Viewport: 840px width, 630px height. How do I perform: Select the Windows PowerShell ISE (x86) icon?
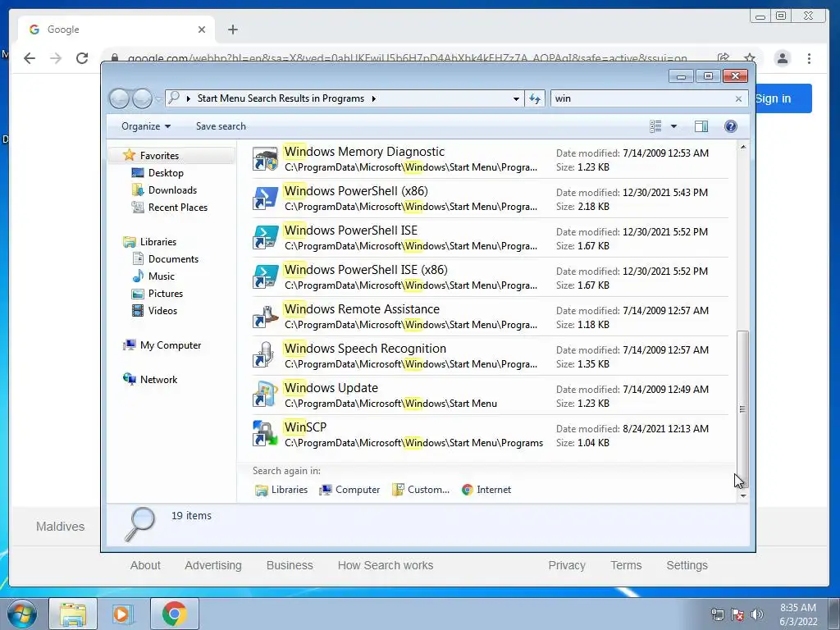(x=265, y=277)
